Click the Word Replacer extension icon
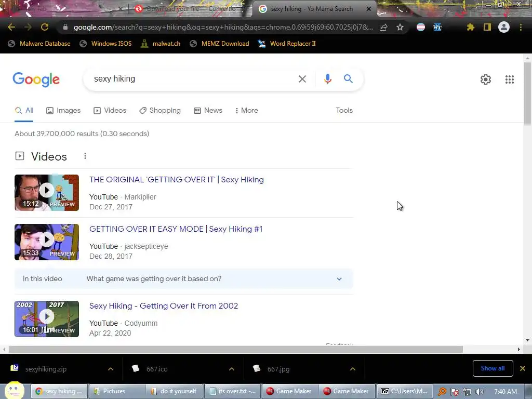 click(x=437, y=27)
